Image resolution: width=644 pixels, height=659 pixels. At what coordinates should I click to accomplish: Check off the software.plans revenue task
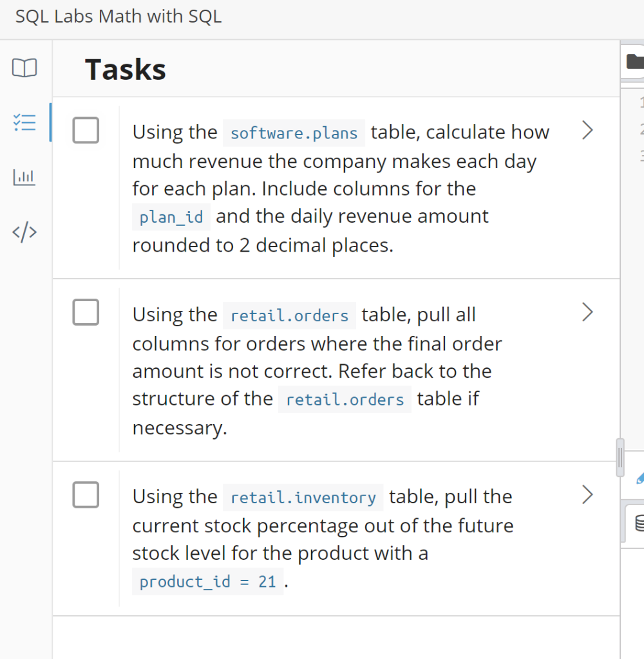[x=86, y=130]
